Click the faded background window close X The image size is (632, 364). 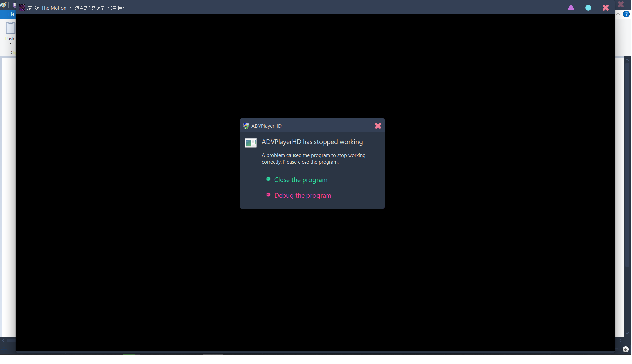621,4
